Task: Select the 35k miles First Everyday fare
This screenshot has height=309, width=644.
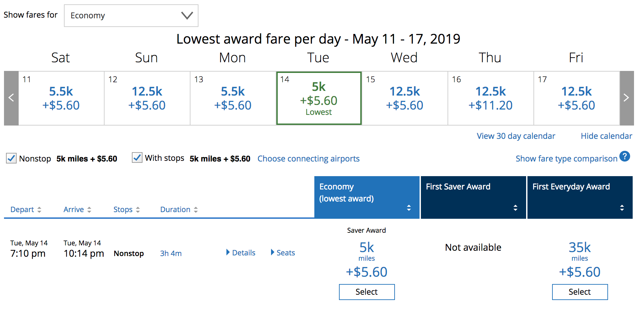Action: point(580,292)
